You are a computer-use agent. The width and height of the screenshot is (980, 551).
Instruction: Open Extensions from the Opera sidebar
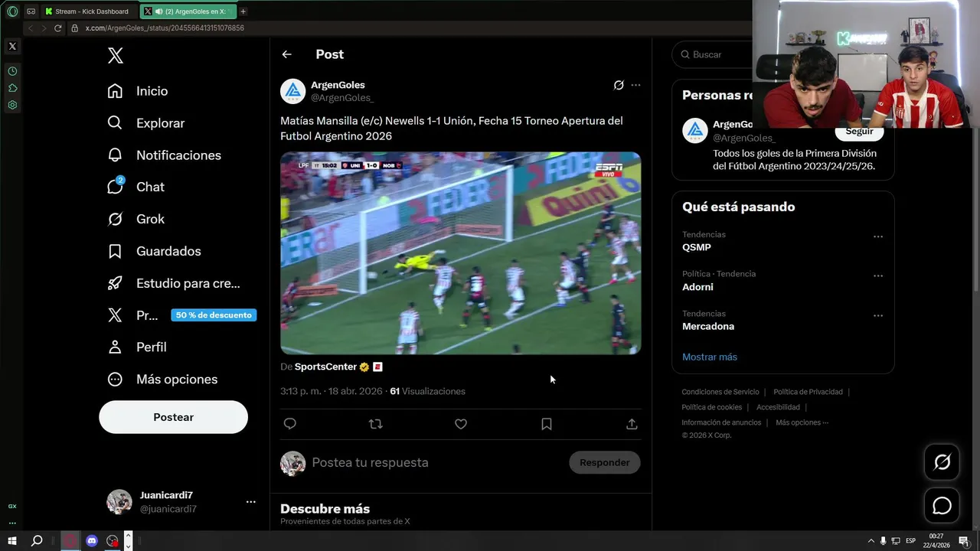click(x=12, y=88)
